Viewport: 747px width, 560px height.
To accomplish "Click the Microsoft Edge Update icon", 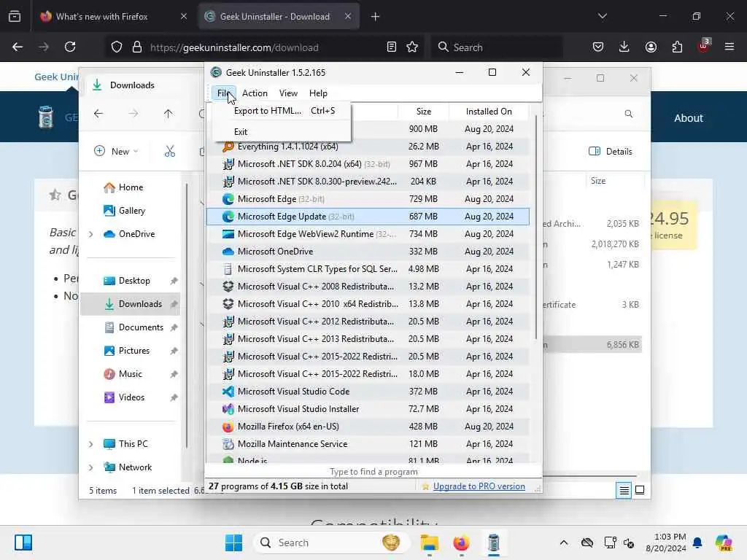I will pyautogui.click(x=228, y=217).
